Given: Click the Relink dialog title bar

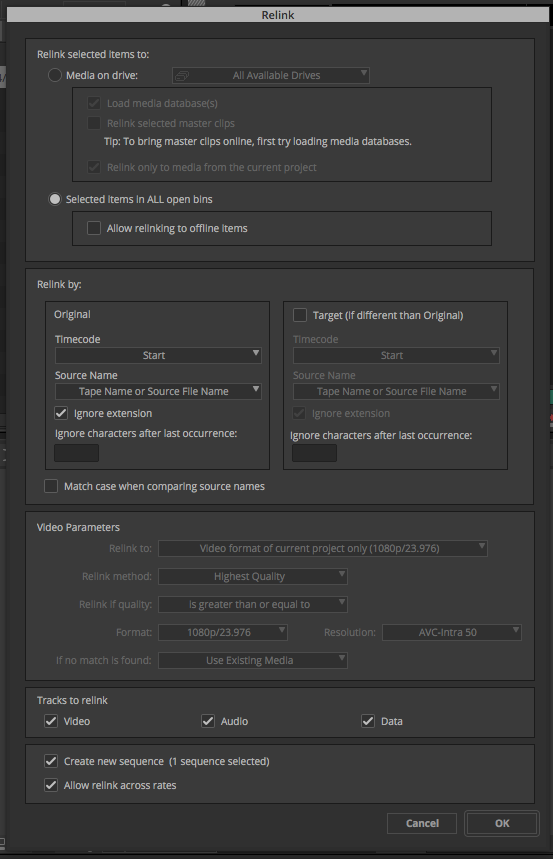Looking at the screenshot, I should tap(277, 15).
